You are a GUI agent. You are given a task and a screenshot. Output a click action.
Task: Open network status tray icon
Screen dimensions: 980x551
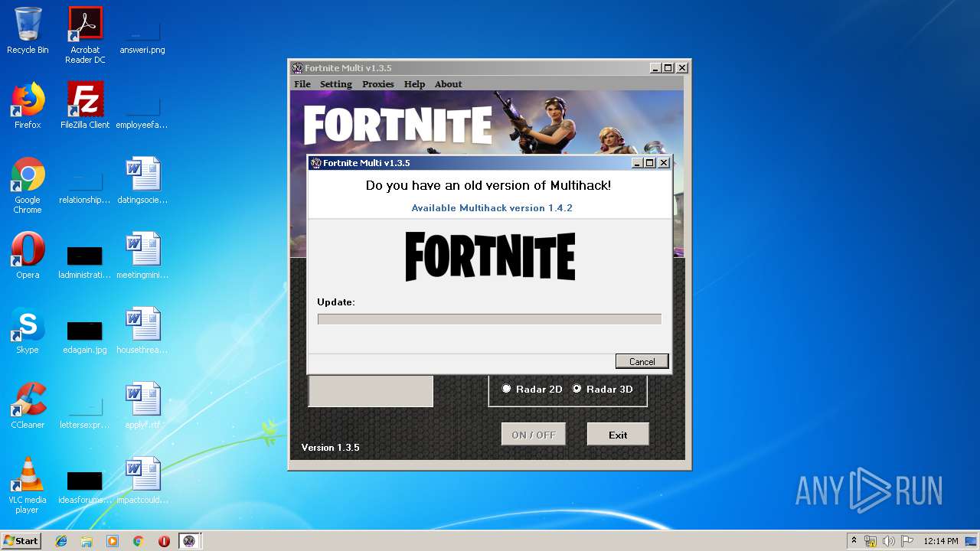pyautogui.click(x=871, y=541)
